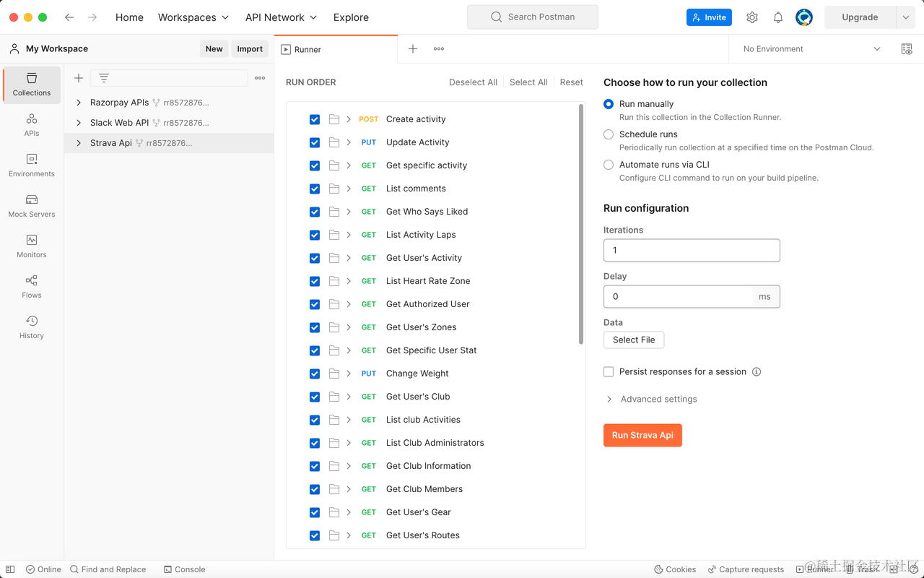Open Cookies from the status bar
Screen dimensions: 924x578
pos(676,569)
